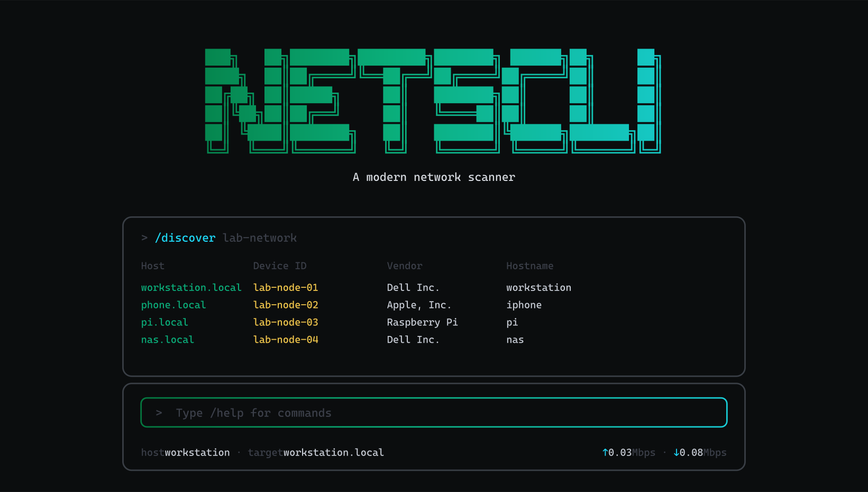Click the prompt chevron in input box

pyautogui.click(x=159, y=413)
